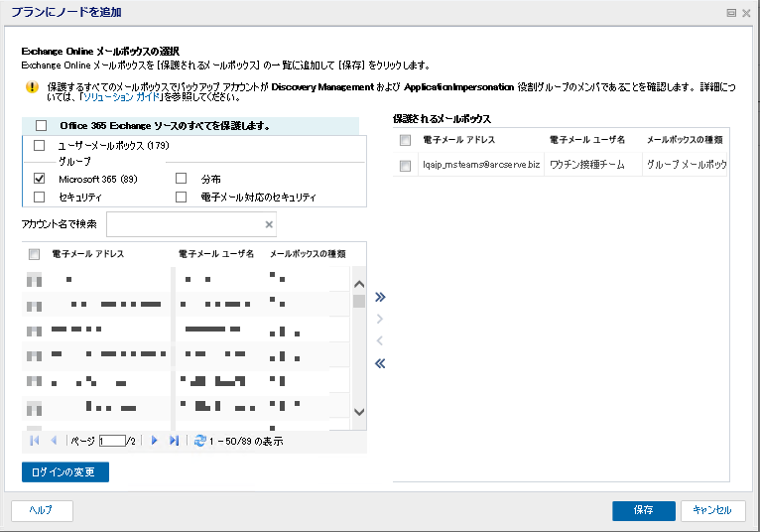760x532 pixels.
Task: Uncheck Microsoft 365 (89) group
Action: [40, 179]
